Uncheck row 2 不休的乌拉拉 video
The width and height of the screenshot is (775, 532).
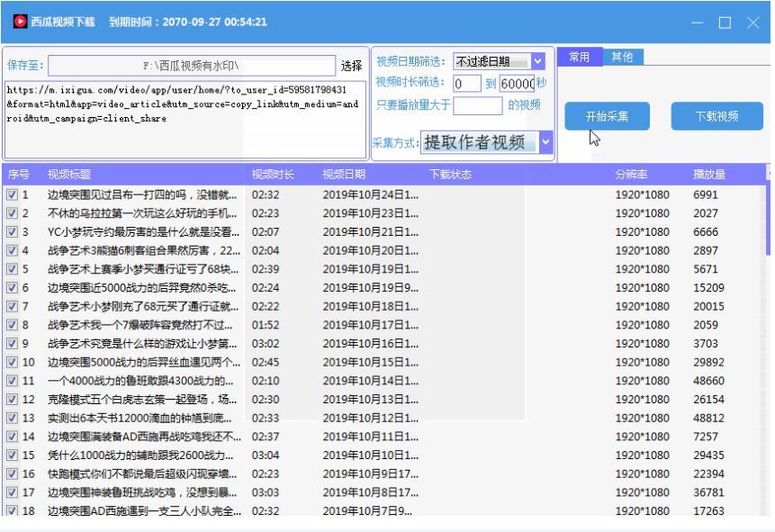[x=12, y=213]
